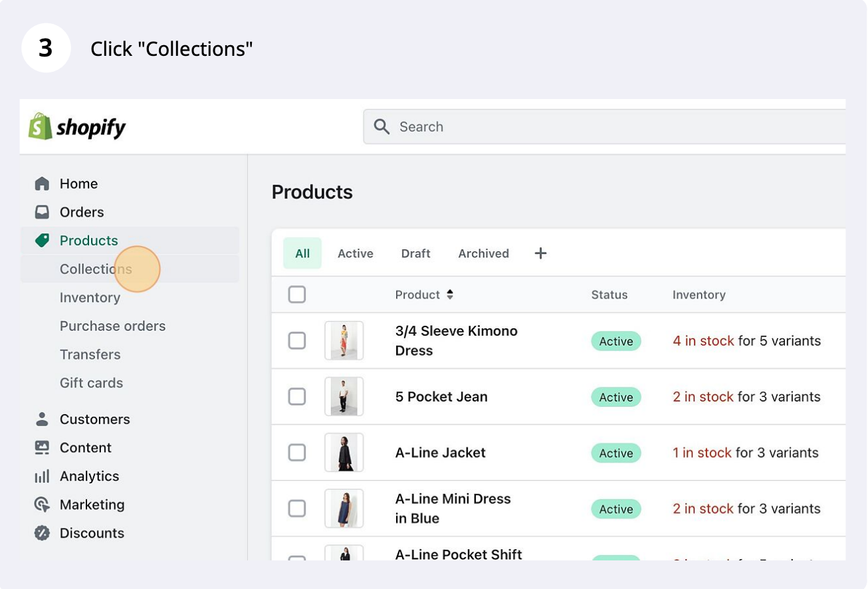Click the Products tag icon
This screenshot has width=868, height=589.
coord(42,241)
